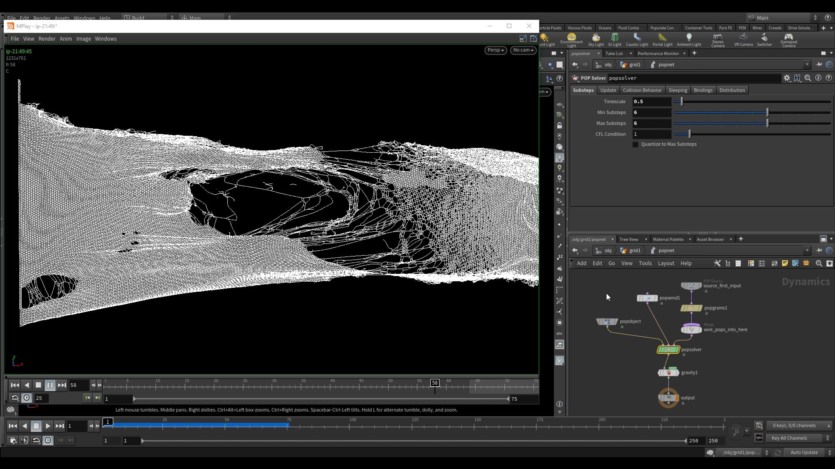Jump to first frame in MPlay

(x=15, y=385)
